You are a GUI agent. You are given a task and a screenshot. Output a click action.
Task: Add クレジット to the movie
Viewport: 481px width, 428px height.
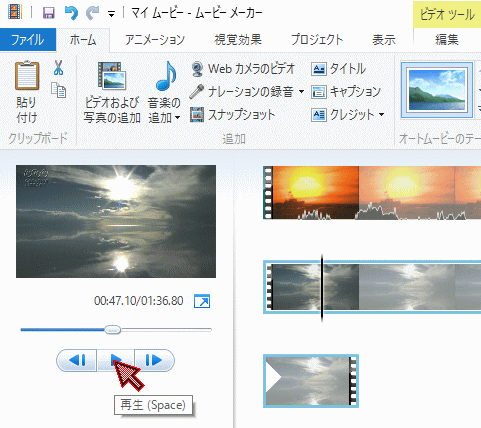pos(343,115)
